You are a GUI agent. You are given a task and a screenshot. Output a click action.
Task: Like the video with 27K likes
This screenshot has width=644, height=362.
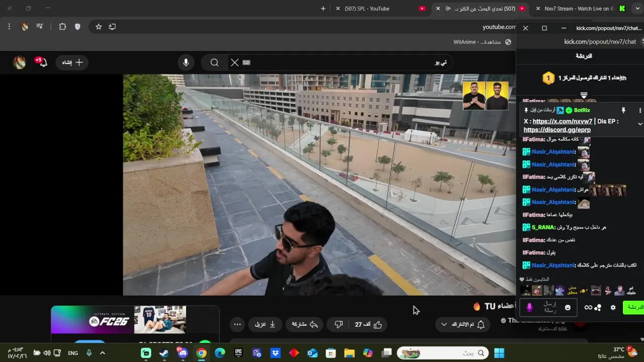(369, 324)
